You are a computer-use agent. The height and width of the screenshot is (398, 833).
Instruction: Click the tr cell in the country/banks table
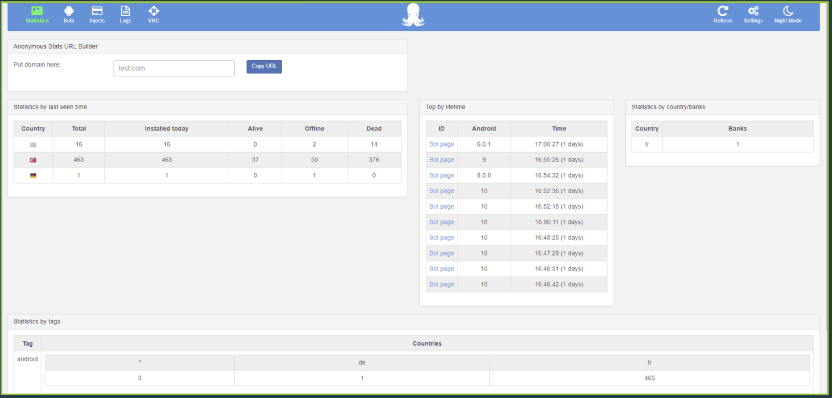(647, 144)
